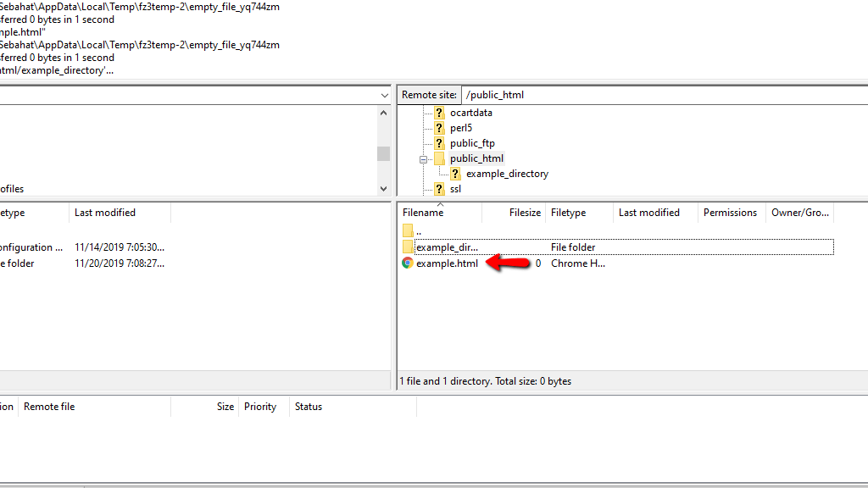Click the filesize 0 cell for example.html
The image size is (868, 488).
click(537, 263)
